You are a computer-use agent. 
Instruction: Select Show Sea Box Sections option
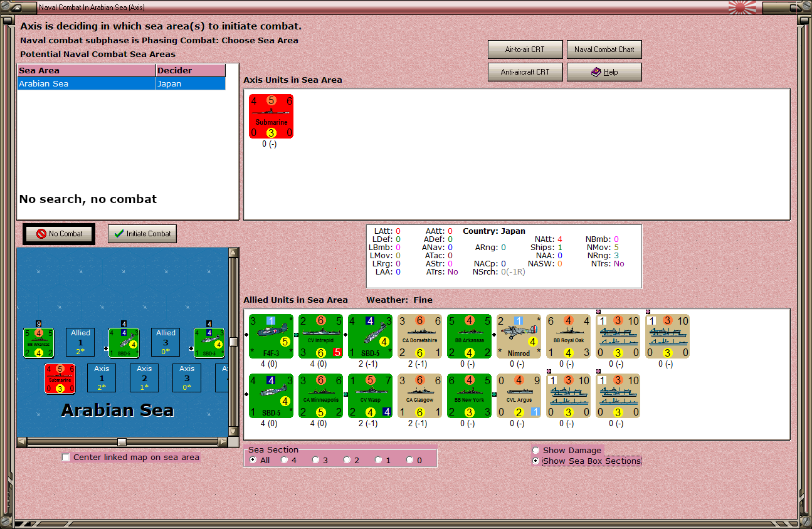click(536, 461)
